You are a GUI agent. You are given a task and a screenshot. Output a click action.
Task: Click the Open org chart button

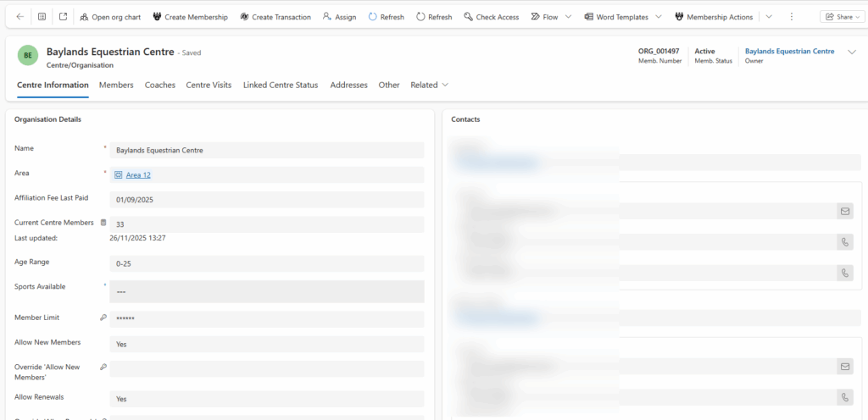point(109,17)
